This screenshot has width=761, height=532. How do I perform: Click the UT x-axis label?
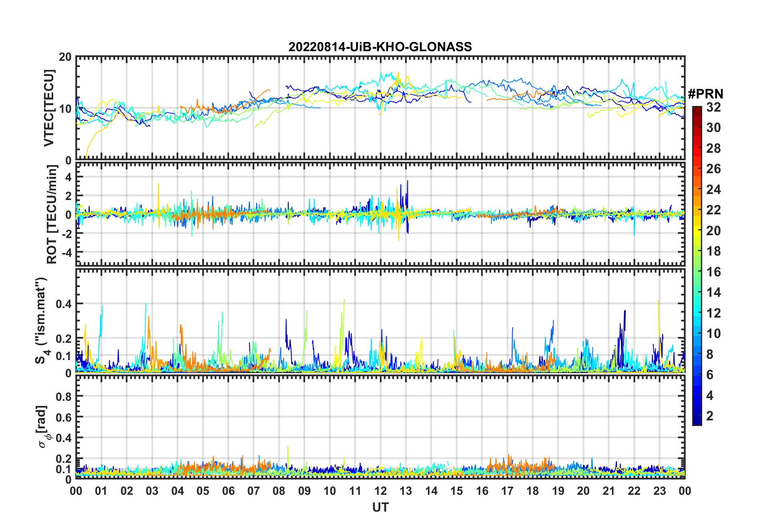[380, 507]
